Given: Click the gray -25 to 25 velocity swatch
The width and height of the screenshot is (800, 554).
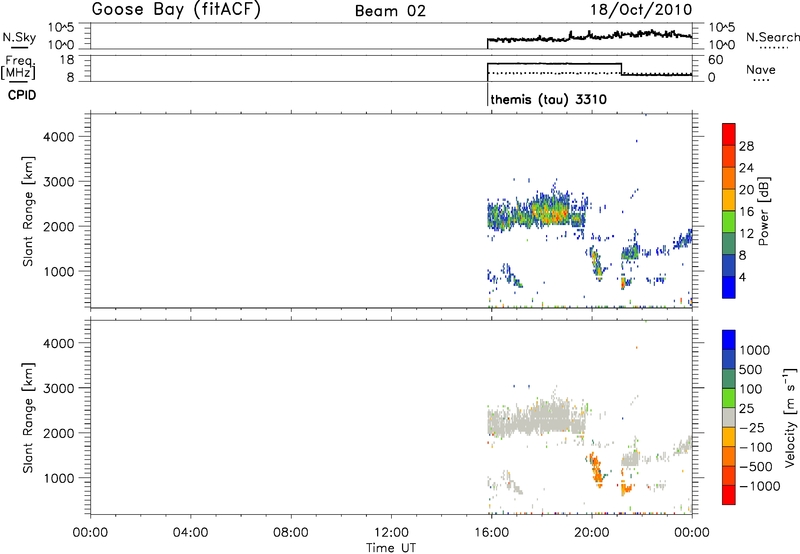Looking at the screenshot, I should [729, 418].
